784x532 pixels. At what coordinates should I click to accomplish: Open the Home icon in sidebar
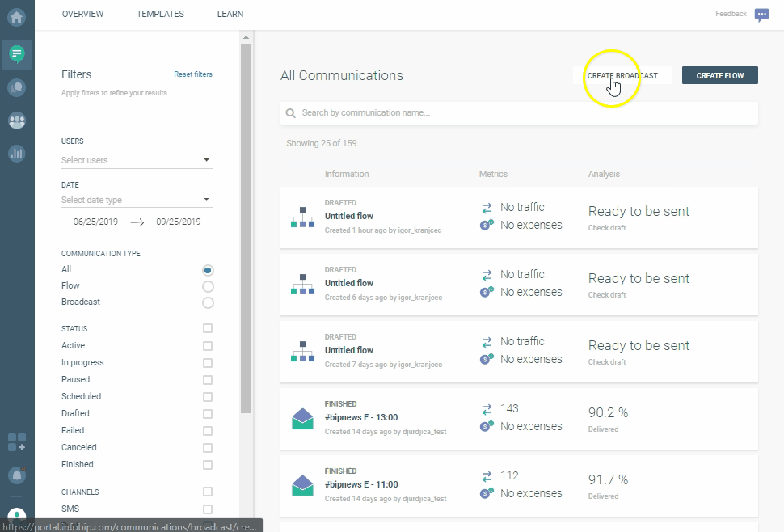click(16, 16)
